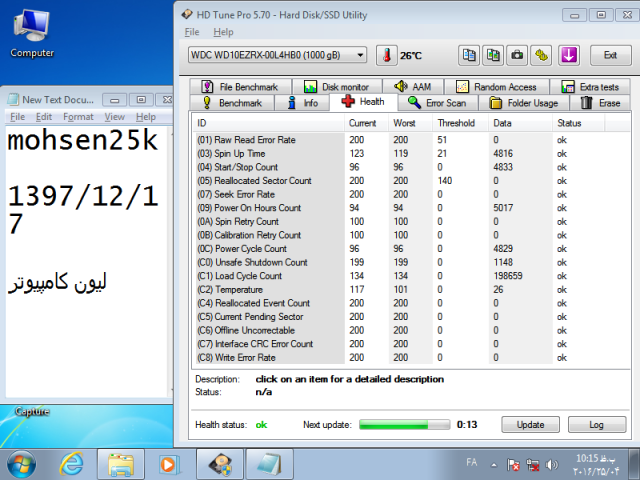The width and height of the screenshot is (640, 480).
Task: Click the camera save screenshot icon
Action: click(518, 55)
